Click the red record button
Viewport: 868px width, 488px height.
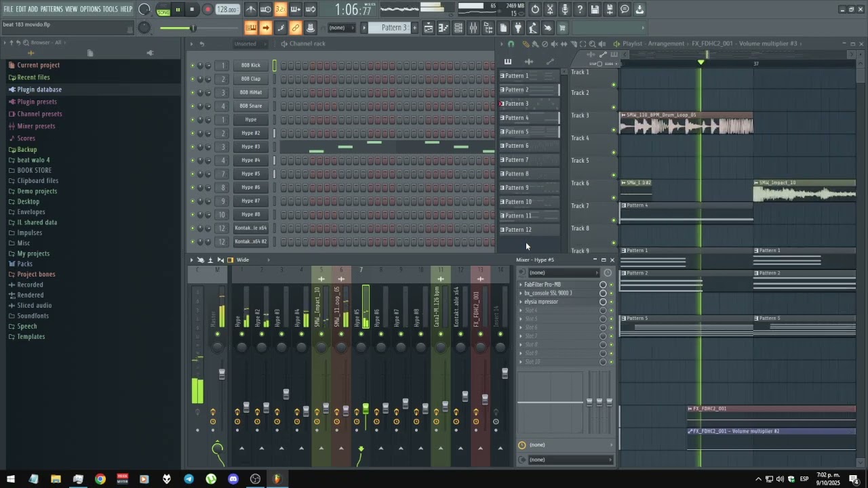click(x=208, y=9)
